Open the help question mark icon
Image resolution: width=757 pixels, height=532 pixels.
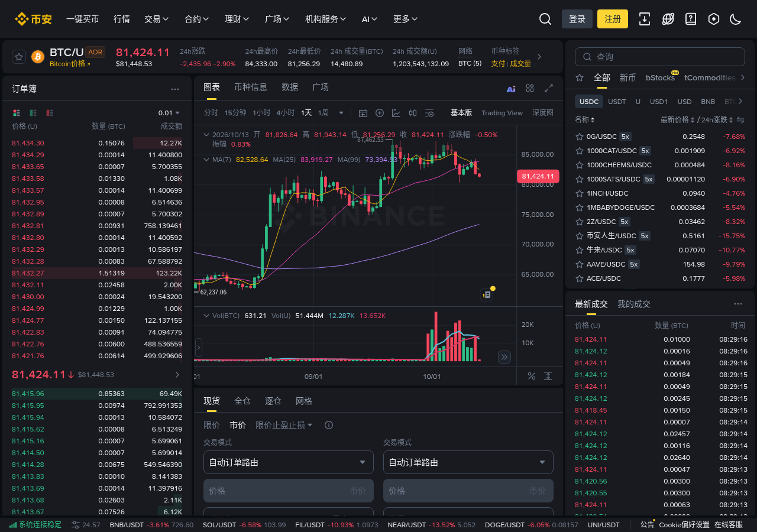point(691,19)
